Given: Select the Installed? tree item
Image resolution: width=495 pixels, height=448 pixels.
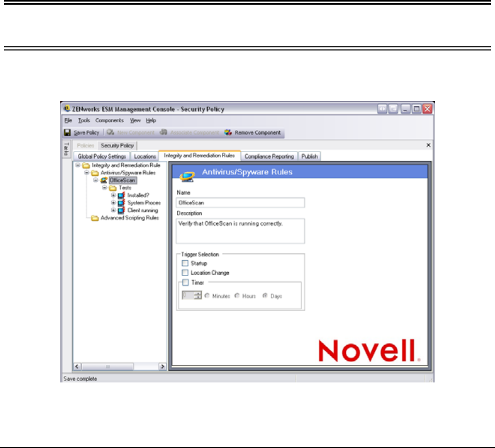Looking at the screenshot, I should 138,195.
